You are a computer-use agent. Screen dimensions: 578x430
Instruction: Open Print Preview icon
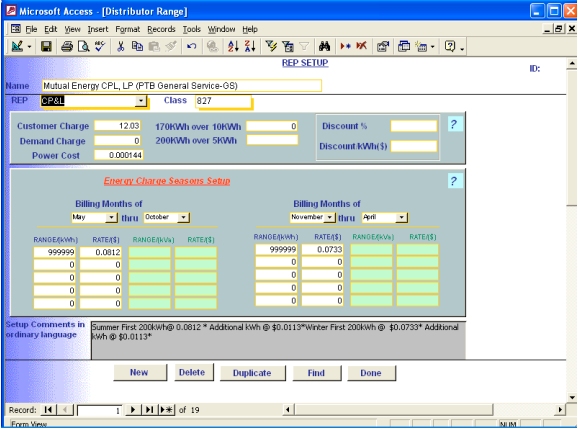coord(83,46)
